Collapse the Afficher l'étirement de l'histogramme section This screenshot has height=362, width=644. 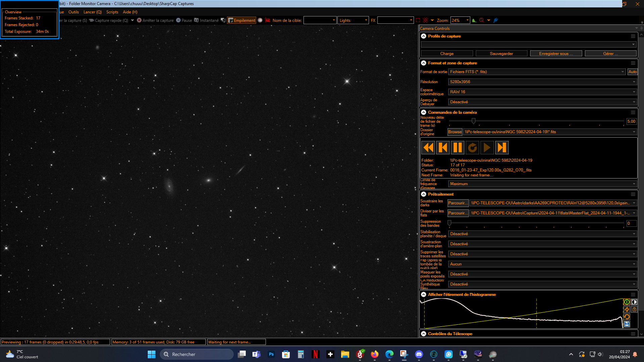pos(424,295)
